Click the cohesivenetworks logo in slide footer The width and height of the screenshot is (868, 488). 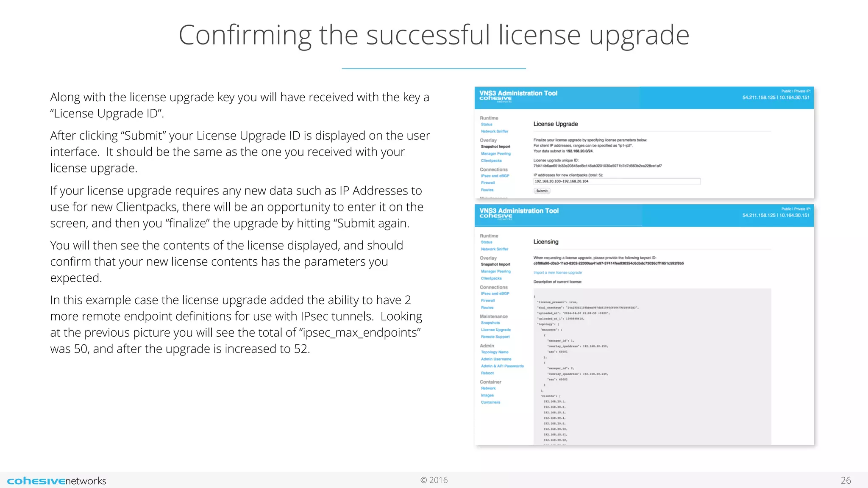(x=56, y=481)
